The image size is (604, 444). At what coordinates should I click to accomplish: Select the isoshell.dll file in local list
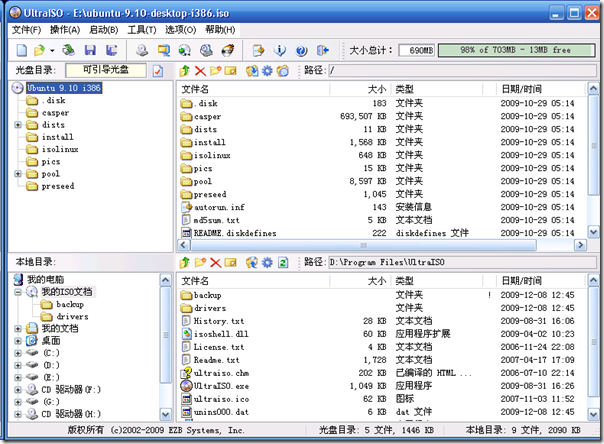click(x=381, y=334)
